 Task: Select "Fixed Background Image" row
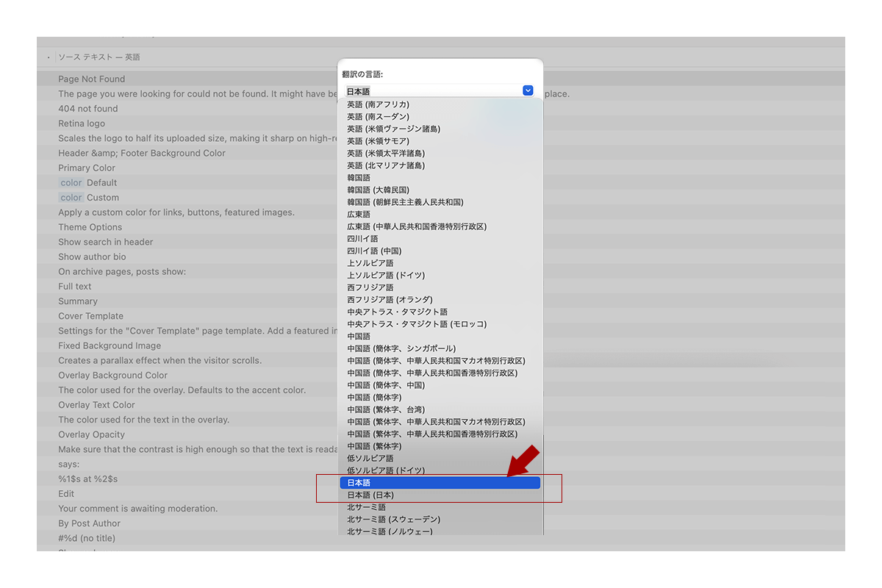[110, 345]
